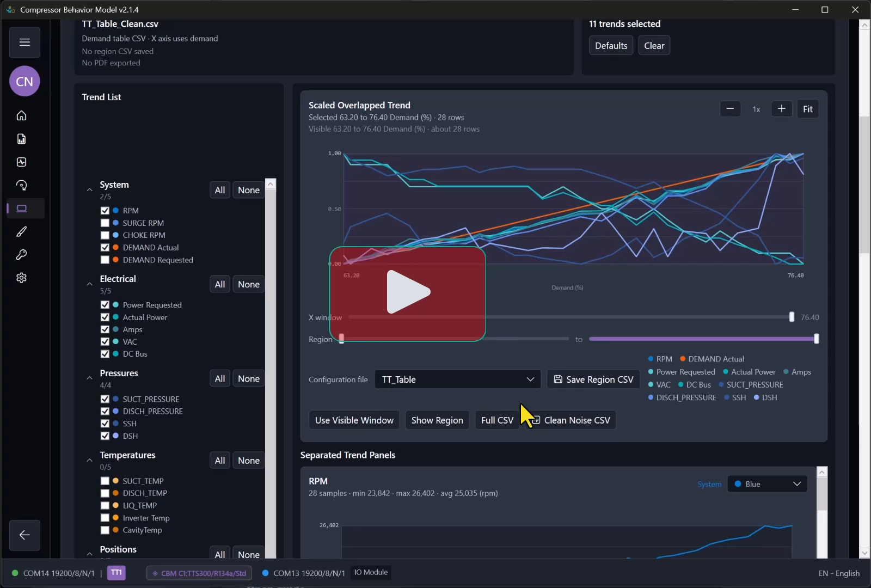Zoom in the chart with plus button
This screenshot has width=871, height=588.
coord(781,109)
